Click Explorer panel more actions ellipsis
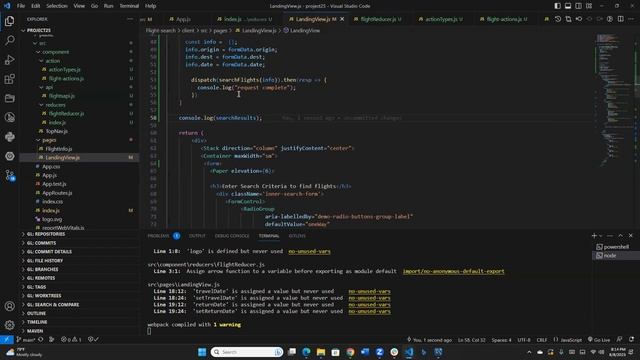This screenshot has height=360, width=640. coord(130,19)
